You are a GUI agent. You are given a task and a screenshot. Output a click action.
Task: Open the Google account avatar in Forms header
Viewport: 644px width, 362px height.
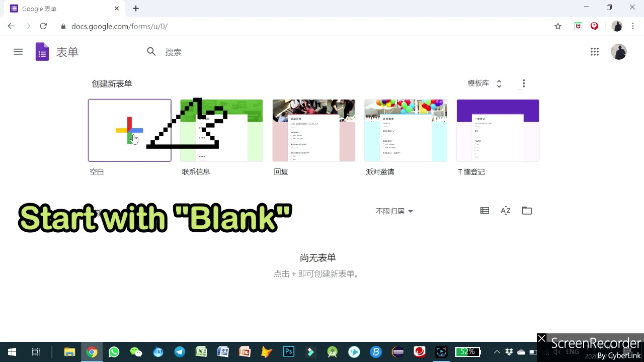pyautogui.click(x=618, y=52)
